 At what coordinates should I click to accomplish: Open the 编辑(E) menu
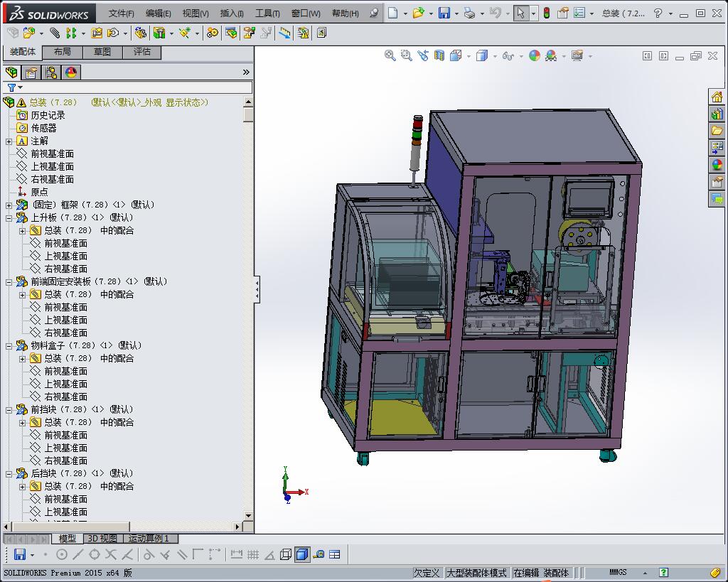158,14
